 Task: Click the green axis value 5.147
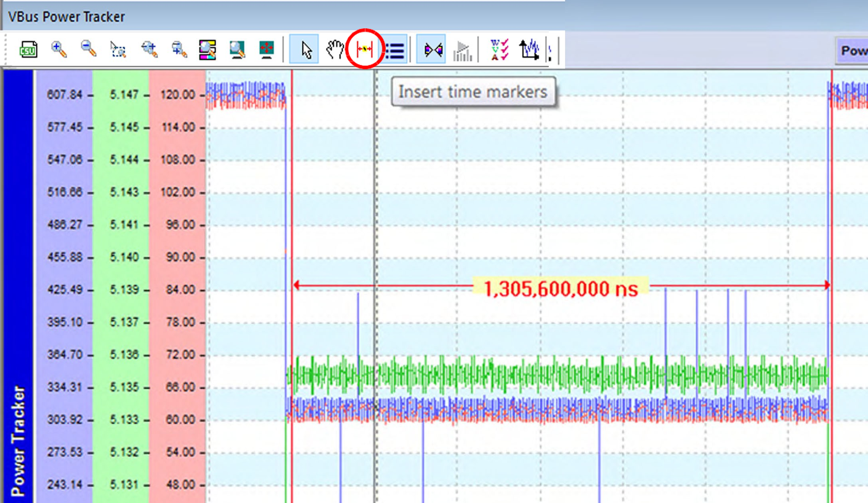[124, 95]
